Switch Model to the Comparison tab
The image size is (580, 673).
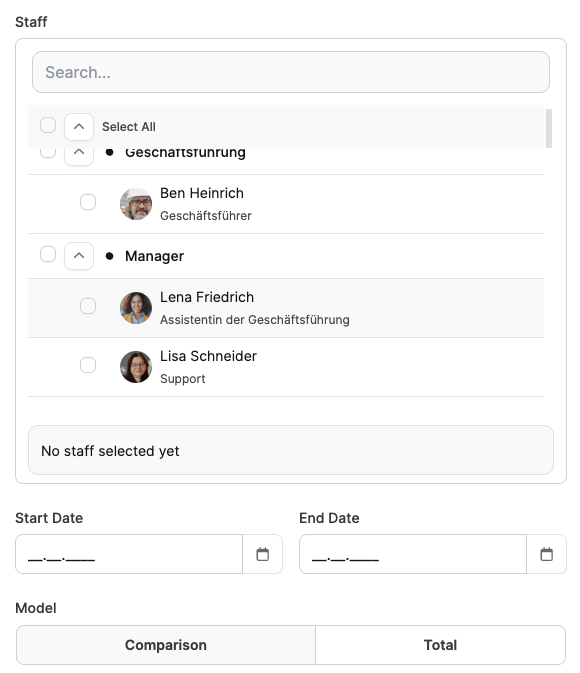[166, 645]
